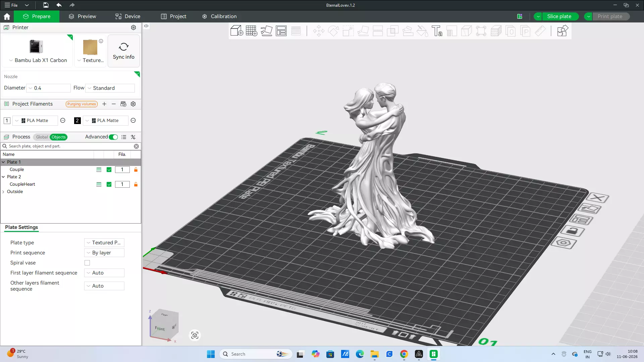Toggle the lock icon on CoupleHeart row

pos(136,184)
